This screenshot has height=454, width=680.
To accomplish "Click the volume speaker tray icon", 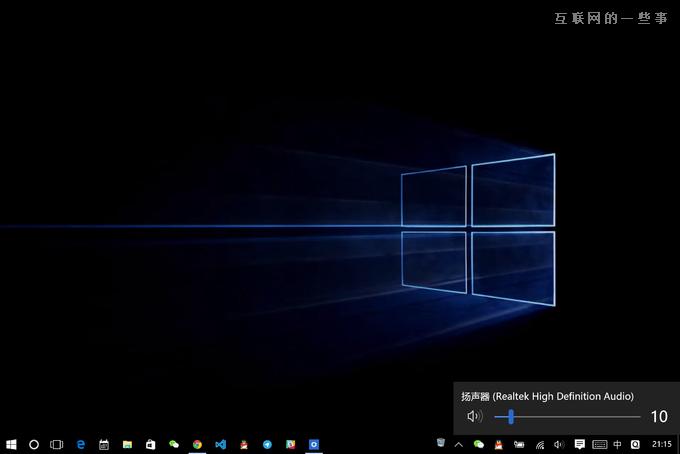I will (x=559, y=444).
